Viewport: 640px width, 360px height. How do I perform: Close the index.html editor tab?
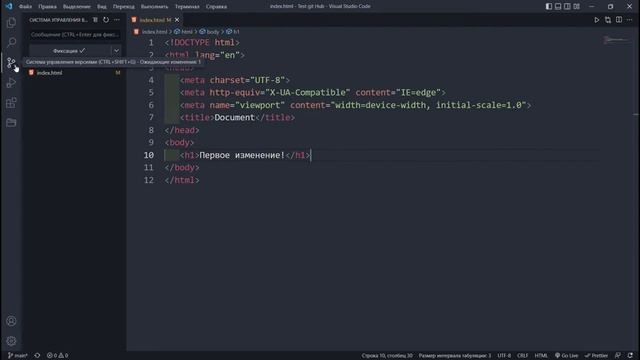[x=177, y=20]
